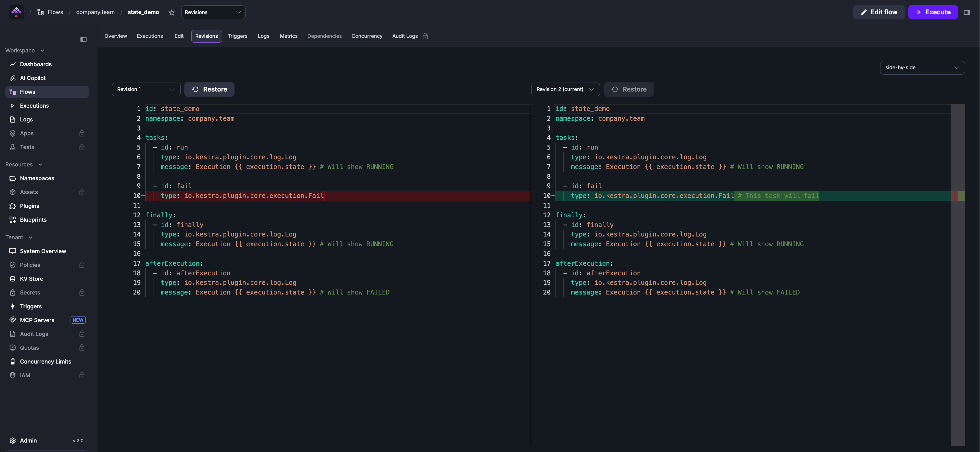Click Restore next to Revision 2
The image size is (980, 452).
point(628,89)
